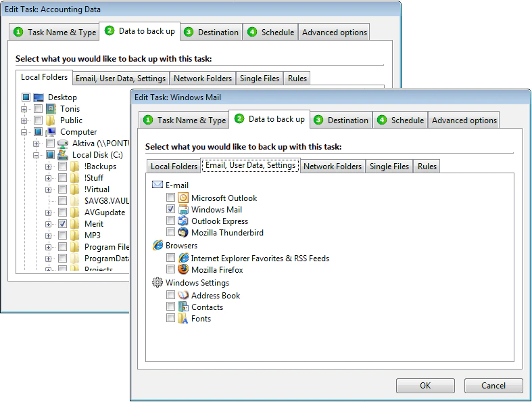
Task: Click the Aktiva network drive icon
Action: pyautogui.click(x=63, y=143)
